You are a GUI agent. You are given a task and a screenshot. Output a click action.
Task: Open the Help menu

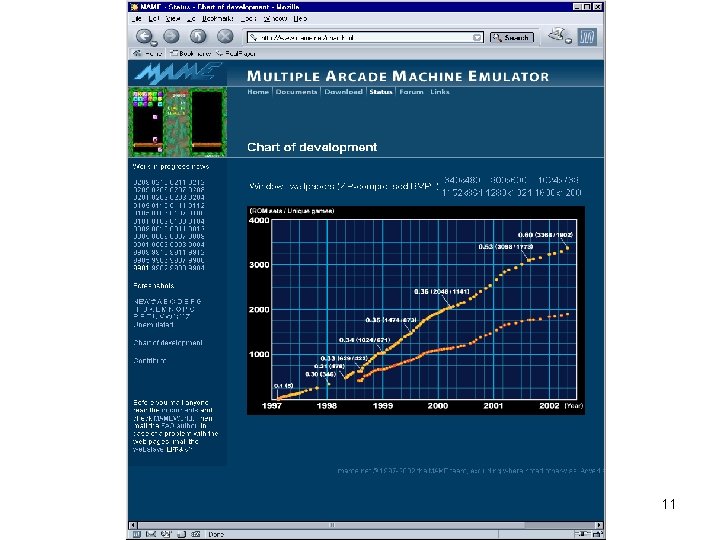[x=300, y=19]
